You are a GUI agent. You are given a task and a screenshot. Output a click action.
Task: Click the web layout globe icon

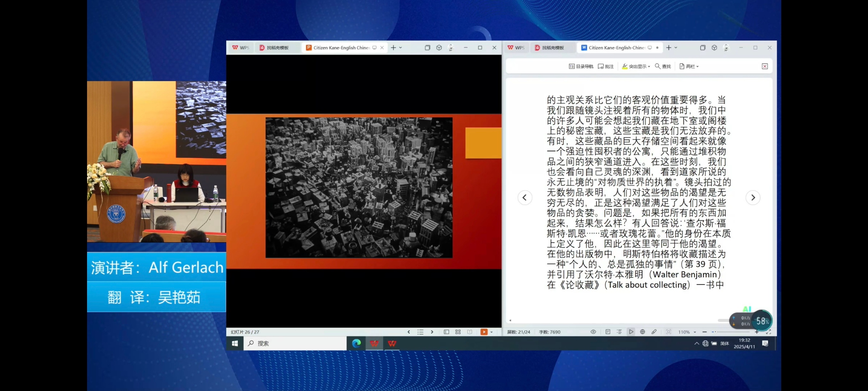[x=643, y=332]
